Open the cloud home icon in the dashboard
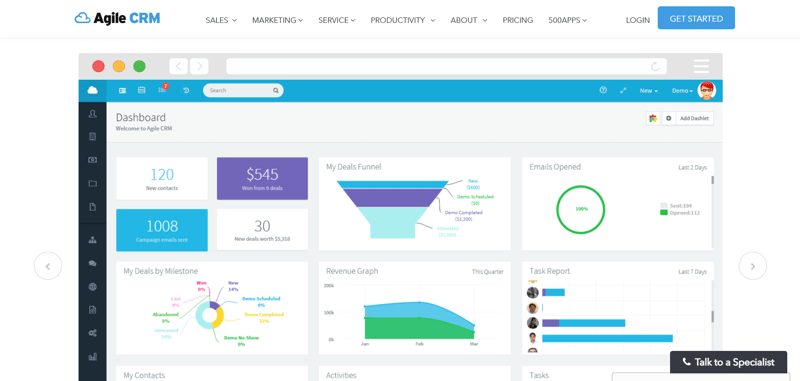This screenshot has width=800, height=381. [92, 90]
